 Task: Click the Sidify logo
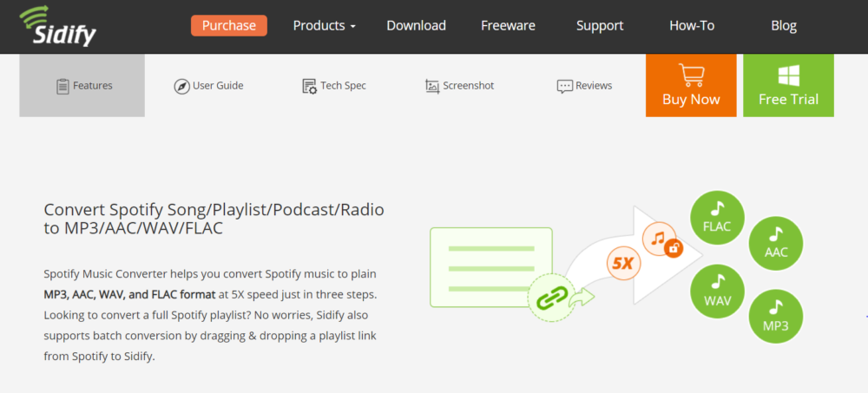point(57,27)
